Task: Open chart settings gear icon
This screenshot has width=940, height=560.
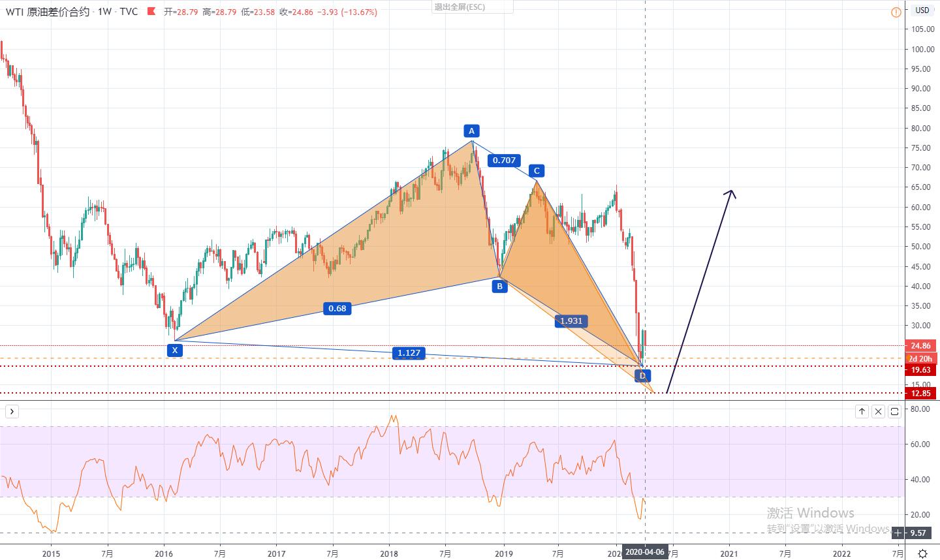Action: 922,553
